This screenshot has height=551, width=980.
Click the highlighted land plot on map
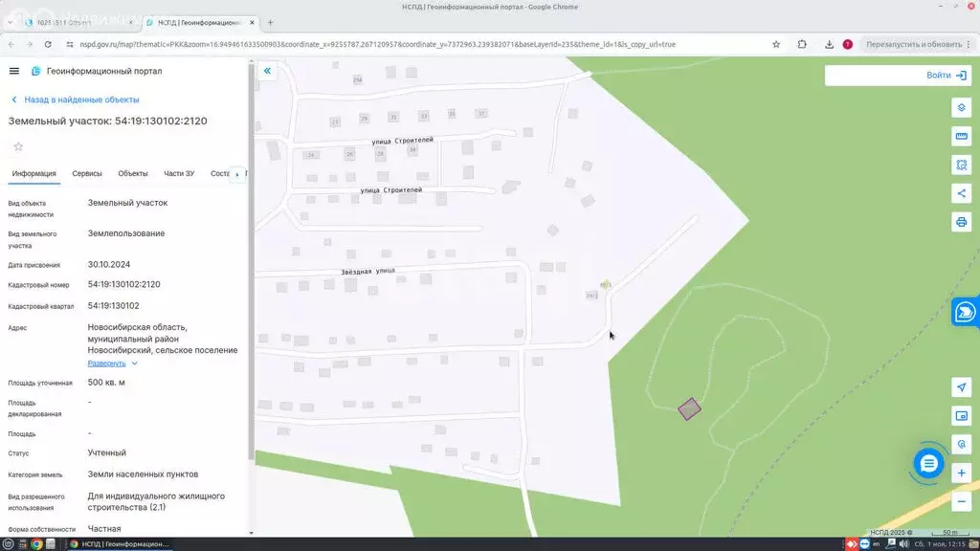(x=689, y=408)
